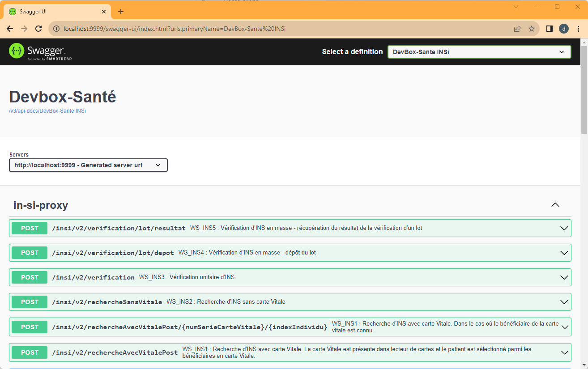Open the /v3/api-docs/DevBox-Sante INSi link

tap(47, 111)
